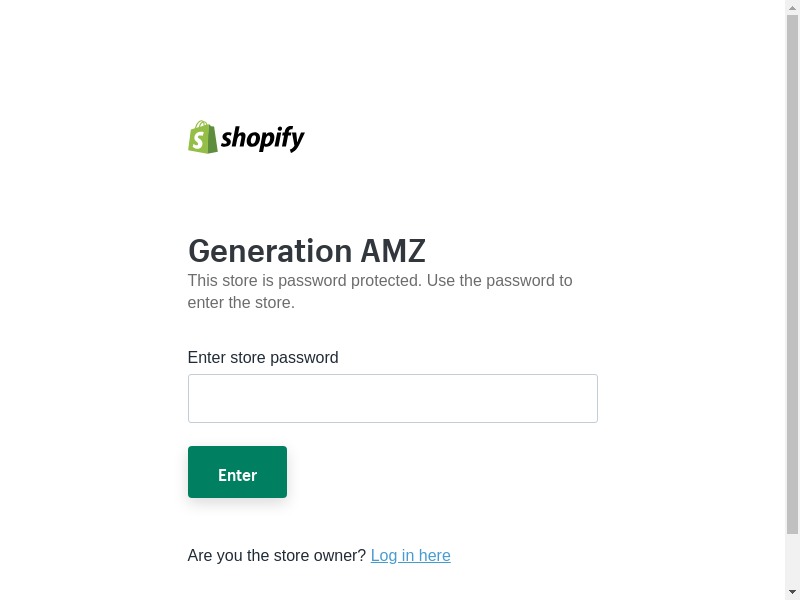Click the scrollbar down arrow
This screenshot has width=800, height=600.
pos(792,592)
